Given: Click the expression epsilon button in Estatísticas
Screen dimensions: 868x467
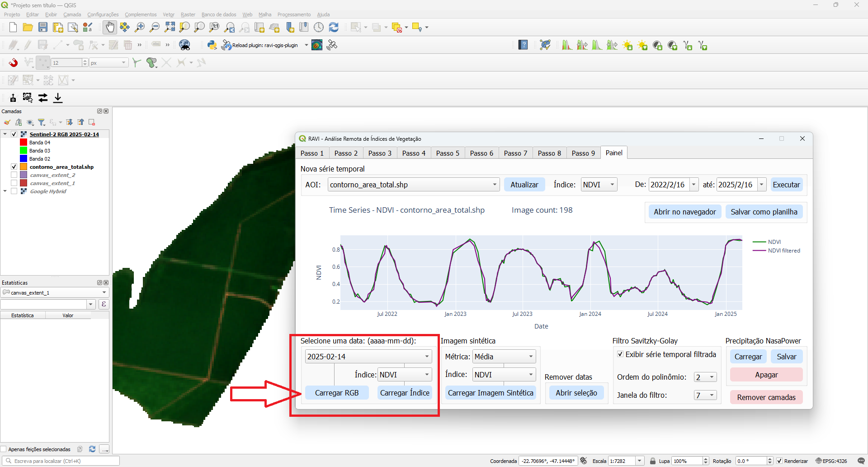Looking at the screenshot, I should pos(104,304).
